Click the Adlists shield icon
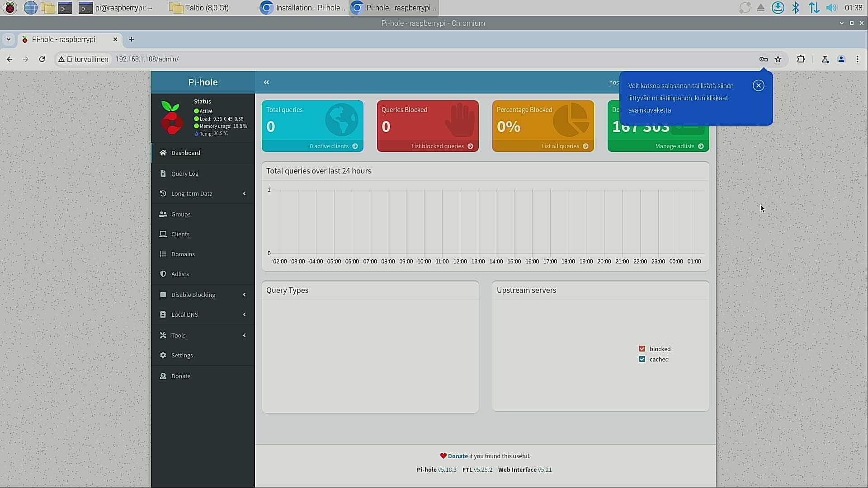This screenshot has height=488, width=868. click(163, 274)
